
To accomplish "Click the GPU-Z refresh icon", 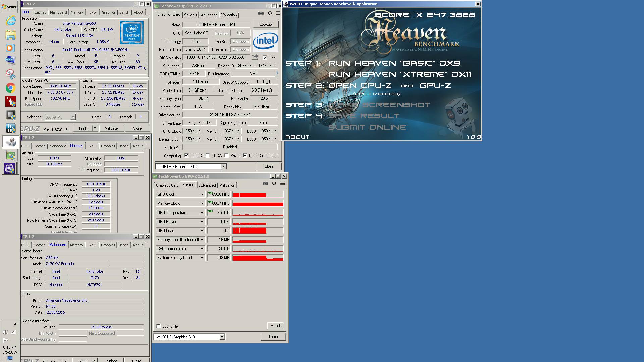I will (270, 13).
